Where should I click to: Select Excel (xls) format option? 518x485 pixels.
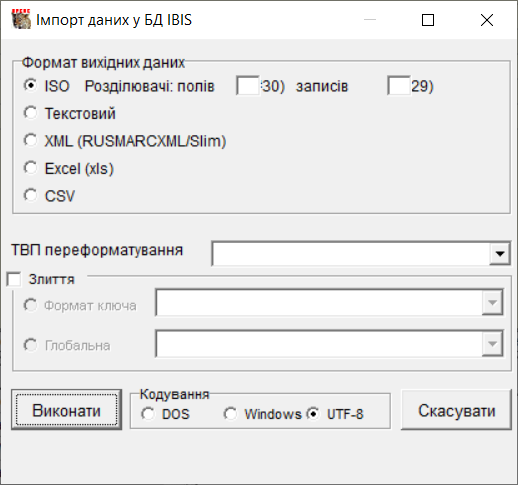31,168
